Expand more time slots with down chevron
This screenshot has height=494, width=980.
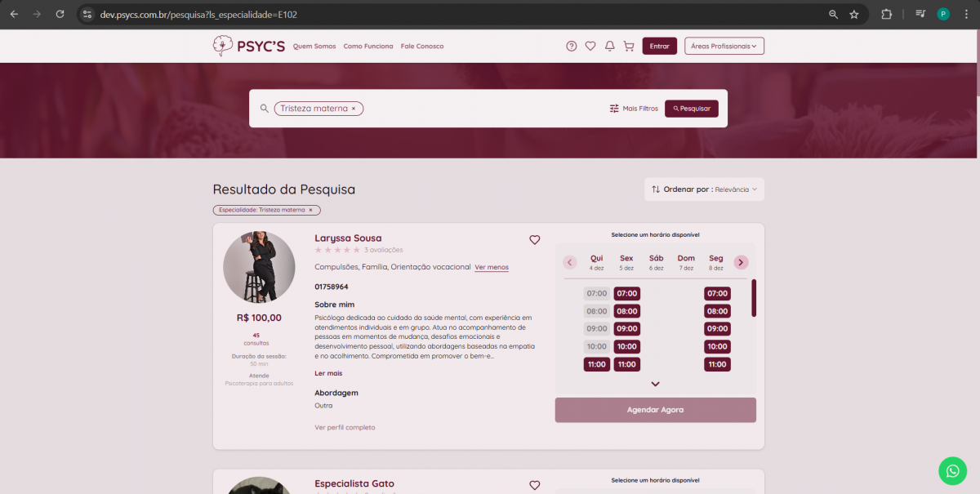[655, 384]
